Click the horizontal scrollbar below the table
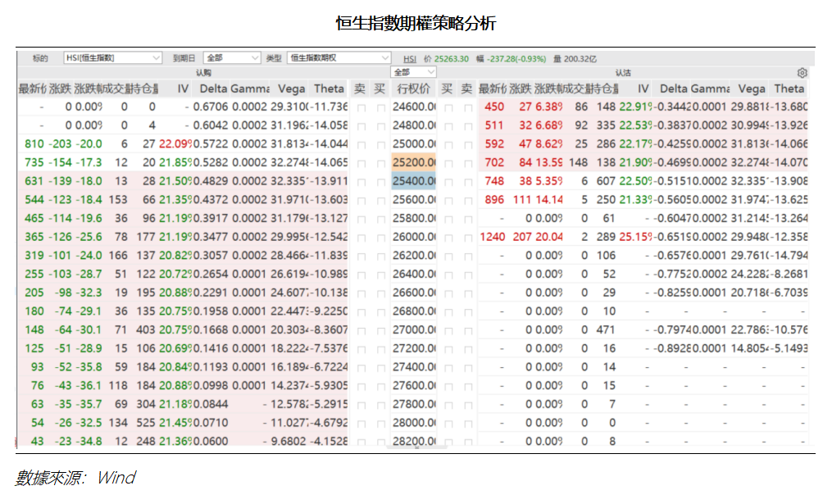Image resolution: width=823 pixels, height=504 pixels. [416, 447]
